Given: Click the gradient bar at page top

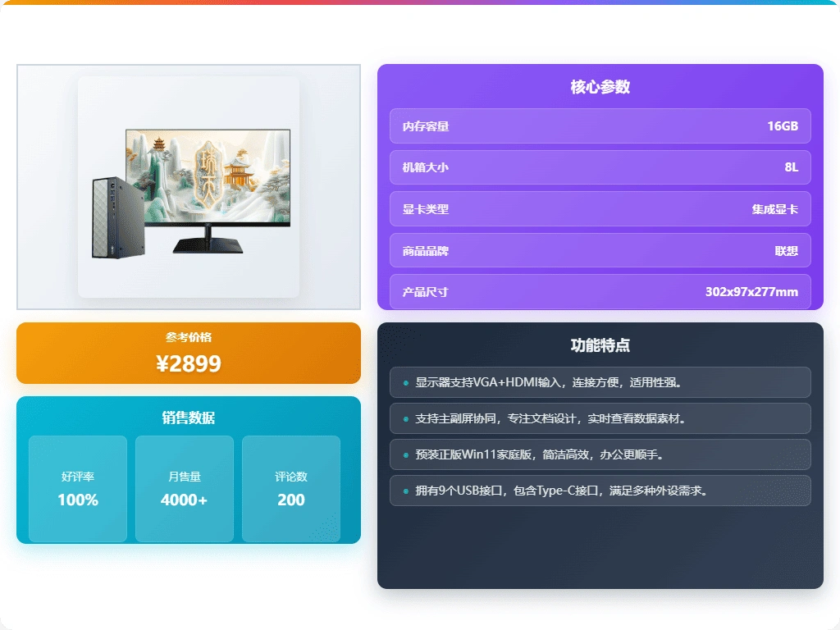Looking at the screenshot, I should point(420,2).
